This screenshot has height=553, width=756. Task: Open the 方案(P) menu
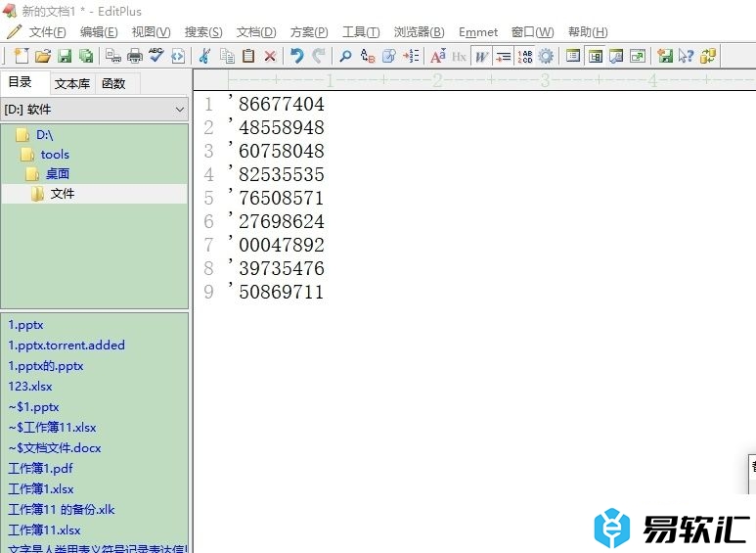coord(309,32)
